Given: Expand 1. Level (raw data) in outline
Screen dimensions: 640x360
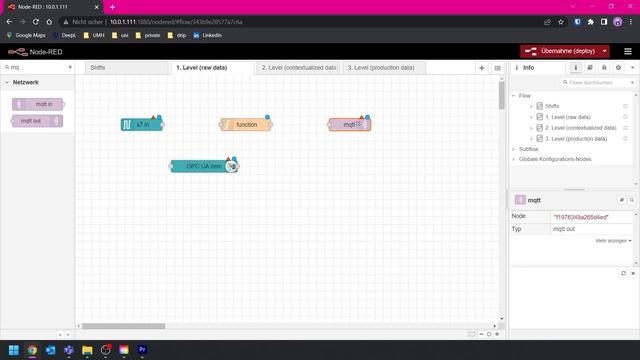Looking at the screenshot, I should 531,117.
